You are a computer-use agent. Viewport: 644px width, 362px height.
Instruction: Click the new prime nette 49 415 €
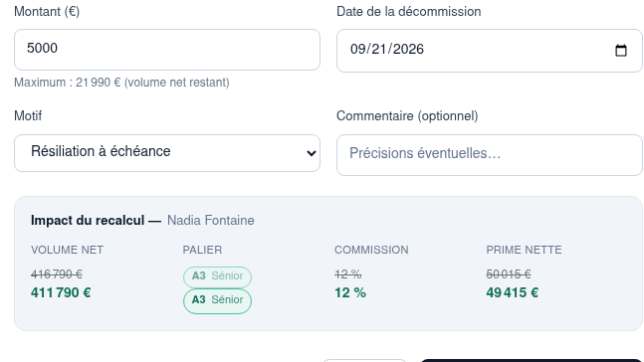[513, 292]
